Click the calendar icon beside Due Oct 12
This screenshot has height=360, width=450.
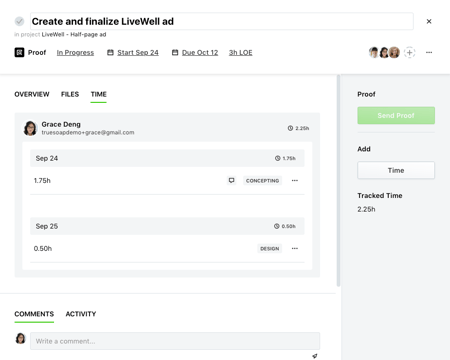click(x=175, y=52)
